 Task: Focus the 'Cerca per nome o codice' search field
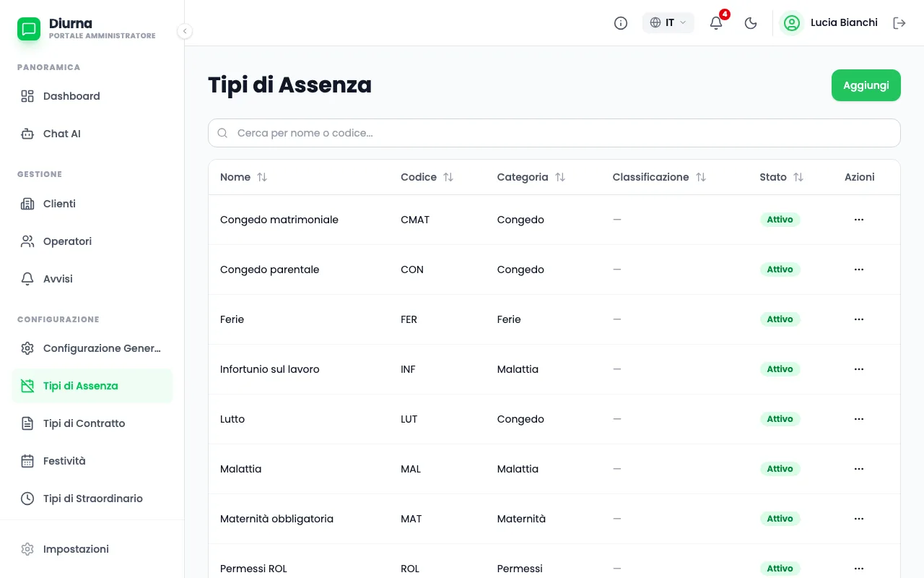click(554, 133)
